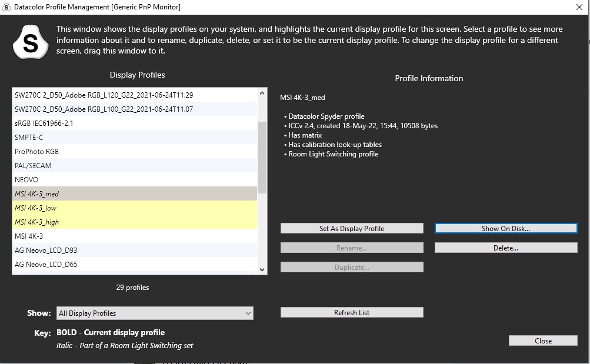Select the AG Neovo_LCD_D93 profile

(x=135, y=250)
